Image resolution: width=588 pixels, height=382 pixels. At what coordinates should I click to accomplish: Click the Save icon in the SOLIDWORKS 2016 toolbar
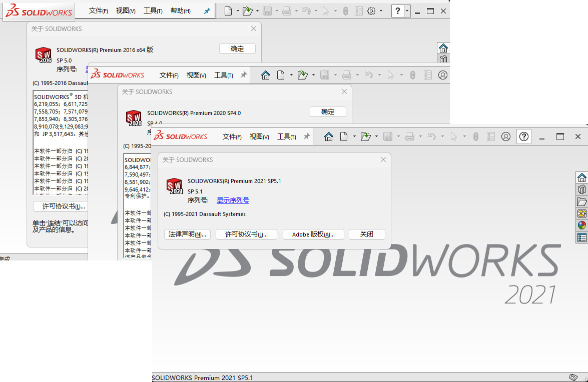click(267, 11)
